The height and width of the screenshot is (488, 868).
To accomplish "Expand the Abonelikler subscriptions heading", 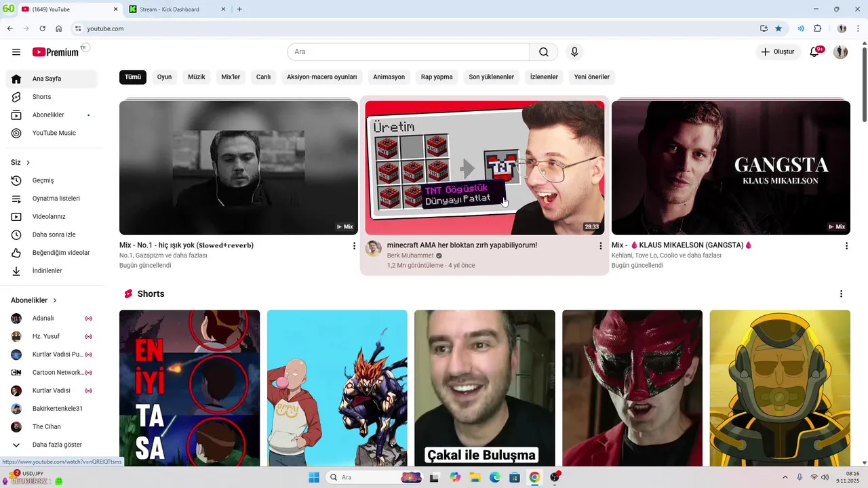I will pos(34,300).
